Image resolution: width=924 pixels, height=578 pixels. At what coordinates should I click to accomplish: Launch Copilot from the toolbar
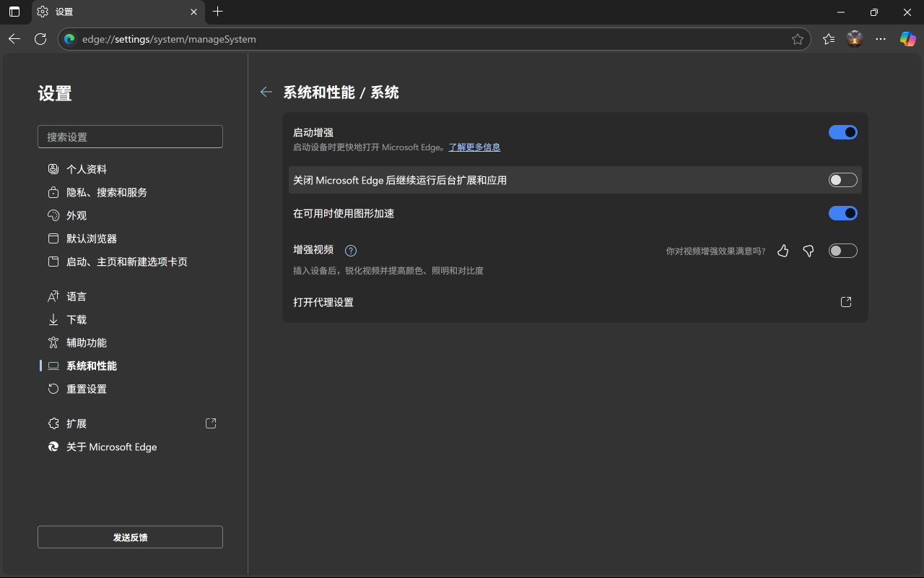907,39
